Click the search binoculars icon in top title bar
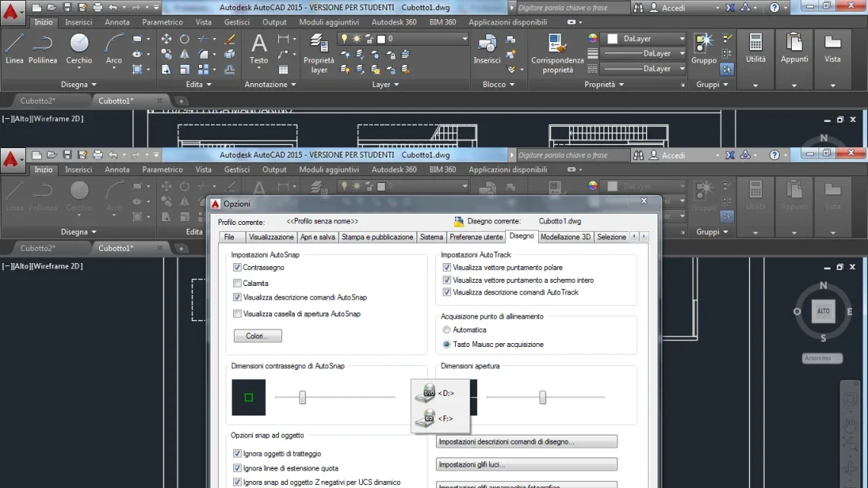This screenshot has height=488, width=868. tap(639, 8)
